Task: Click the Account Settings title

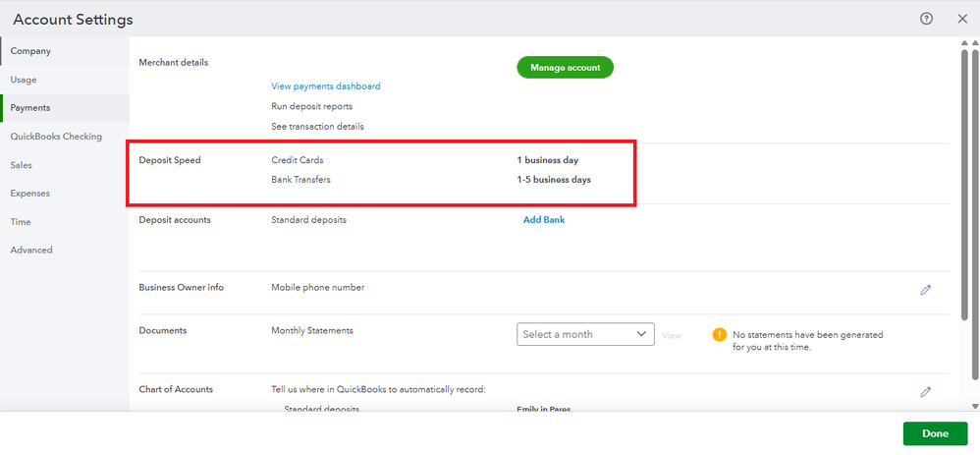Action: point(73,20)
